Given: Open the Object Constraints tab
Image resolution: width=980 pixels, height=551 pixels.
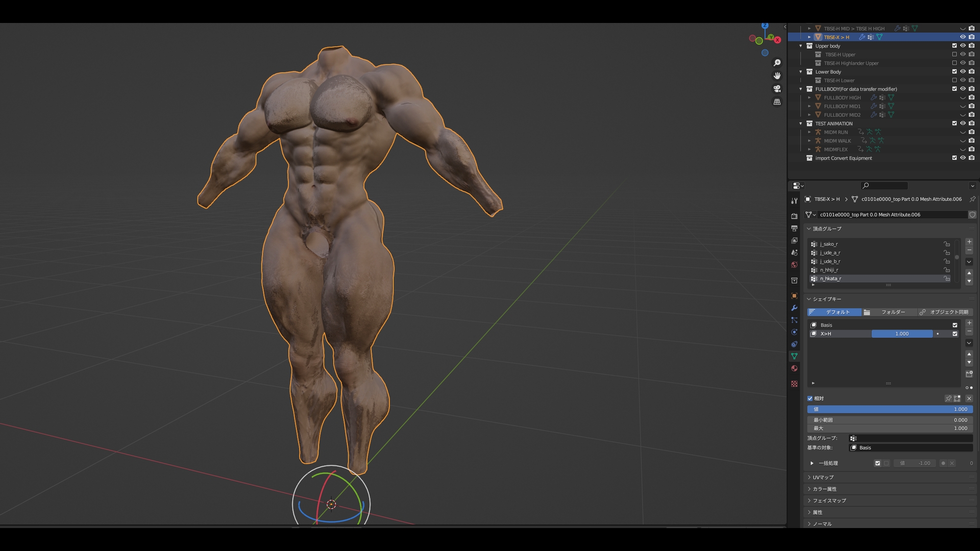Looking at the screenshot, I should [794, 344].
